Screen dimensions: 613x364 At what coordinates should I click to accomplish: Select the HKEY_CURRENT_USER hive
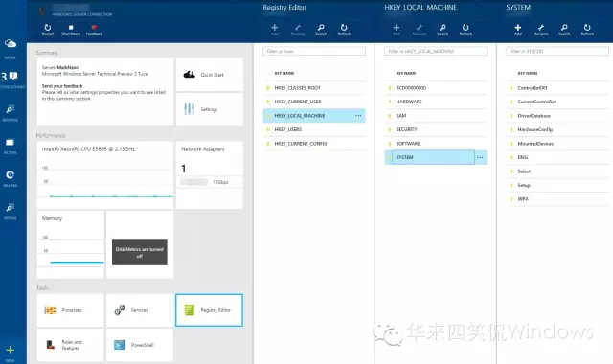314,102
